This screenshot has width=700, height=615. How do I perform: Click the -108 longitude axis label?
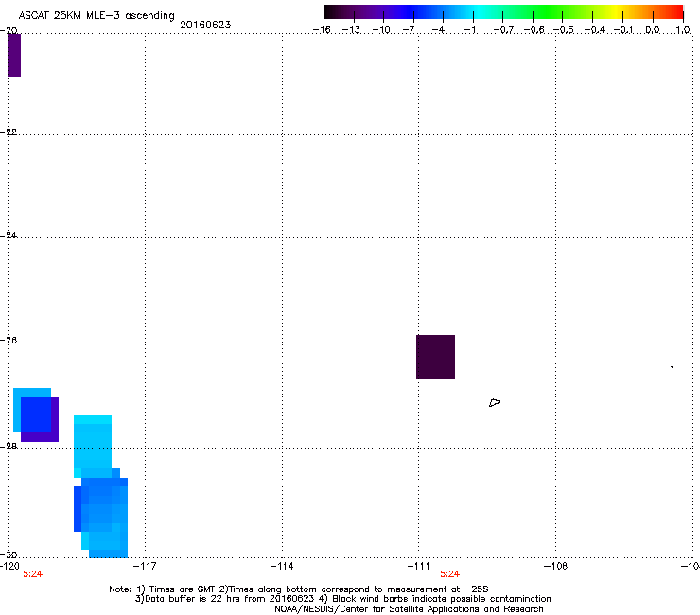(556, 566)
